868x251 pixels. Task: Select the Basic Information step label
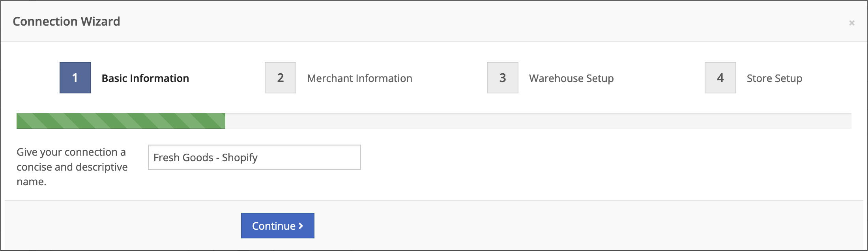tap(145, 78)
